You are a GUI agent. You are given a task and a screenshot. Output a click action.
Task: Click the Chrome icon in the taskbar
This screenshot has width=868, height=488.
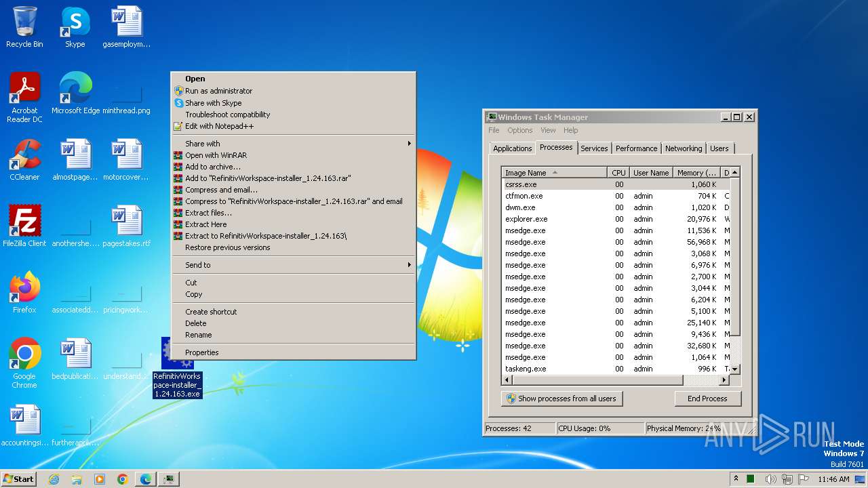coord(122,479)
